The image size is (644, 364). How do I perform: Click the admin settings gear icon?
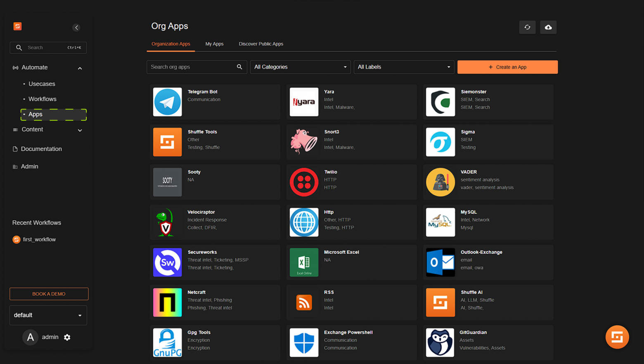coord(67,337)
